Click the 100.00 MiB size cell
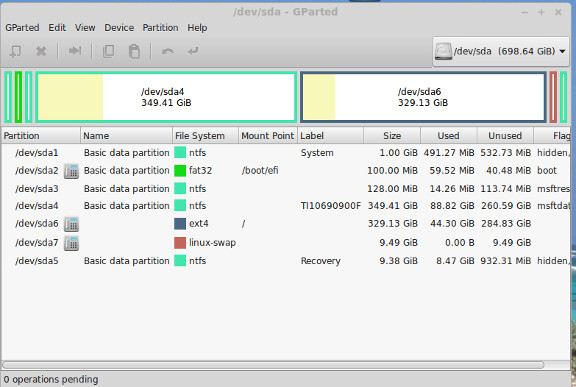The width and height of the screenshot is (576, 387). [x=392, y=171]
